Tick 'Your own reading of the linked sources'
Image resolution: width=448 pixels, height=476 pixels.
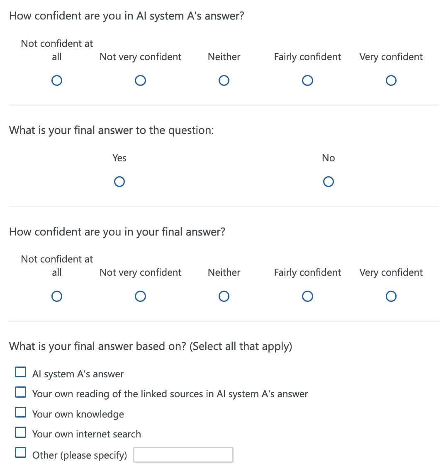[x=20, y=392]
